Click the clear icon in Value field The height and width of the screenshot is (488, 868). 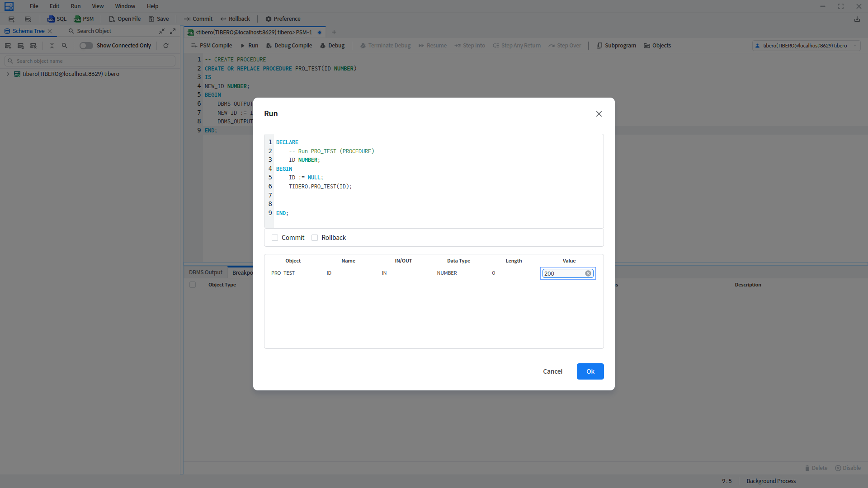[x=588, y=273]
